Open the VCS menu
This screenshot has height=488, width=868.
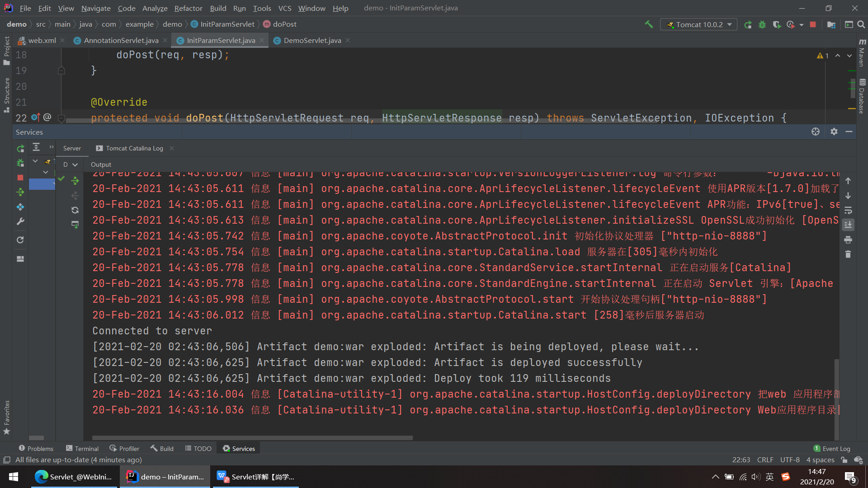pyautogui.click(x=284, y=8)
